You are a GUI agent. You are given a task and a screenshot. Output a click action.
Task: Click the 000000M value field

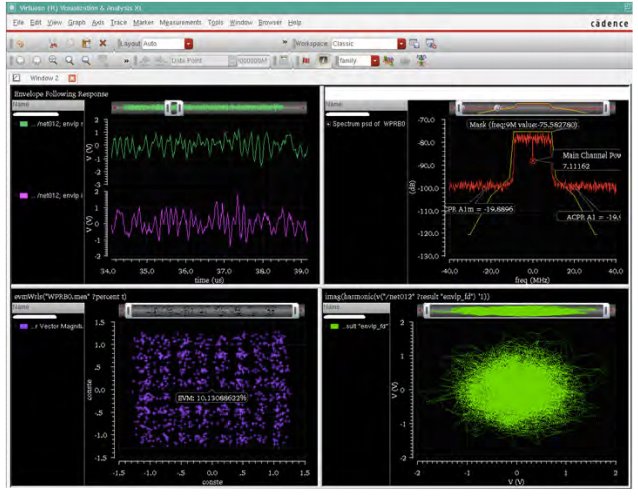pyautogui.click(x=252, y=61)
